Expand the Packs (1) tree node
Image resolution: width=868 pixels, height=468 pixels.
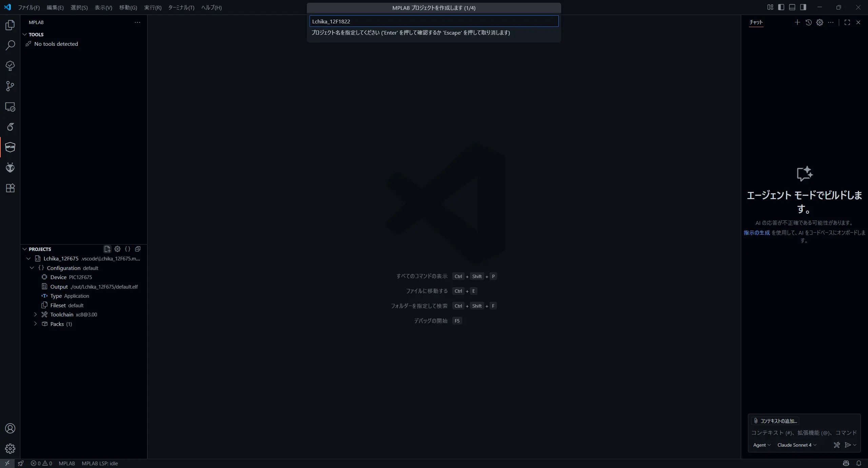(x=36, y=324)
